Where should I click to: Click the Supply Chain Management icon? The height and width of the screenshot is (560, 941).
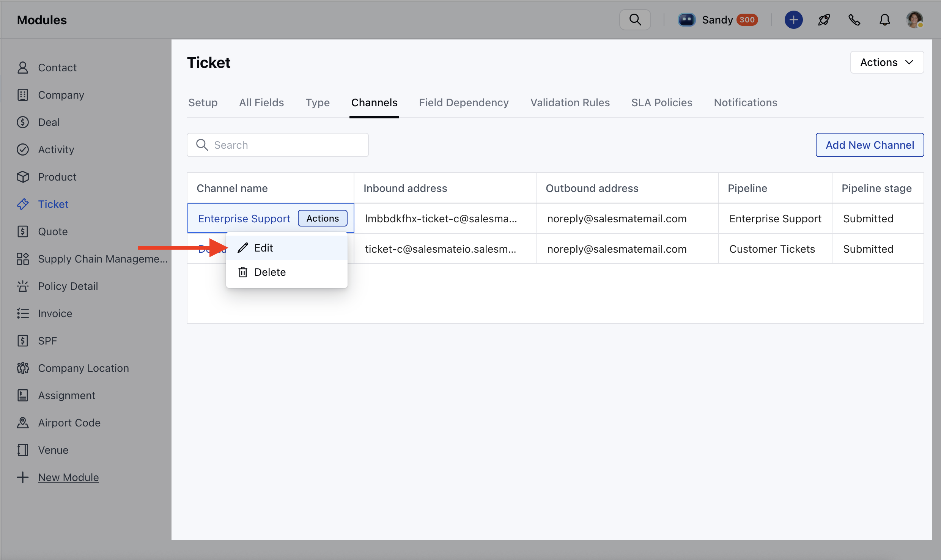click(x=23, y=259)
